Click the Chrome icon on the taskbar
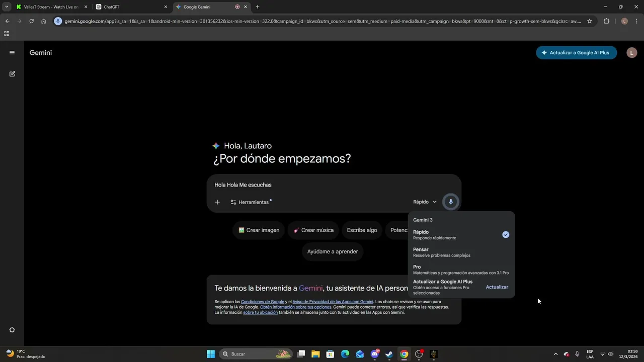The image size is (644, 362). 404,354
